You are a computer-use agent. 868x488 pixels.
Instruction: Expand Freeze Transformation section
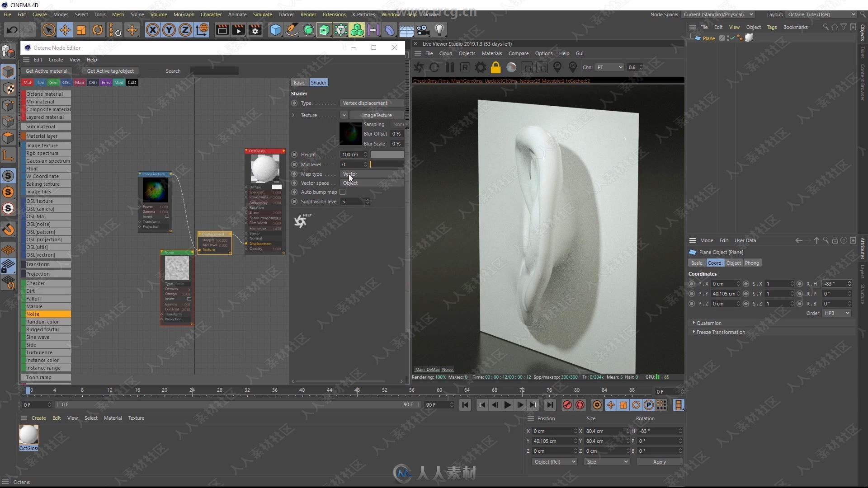click(694, 332)
